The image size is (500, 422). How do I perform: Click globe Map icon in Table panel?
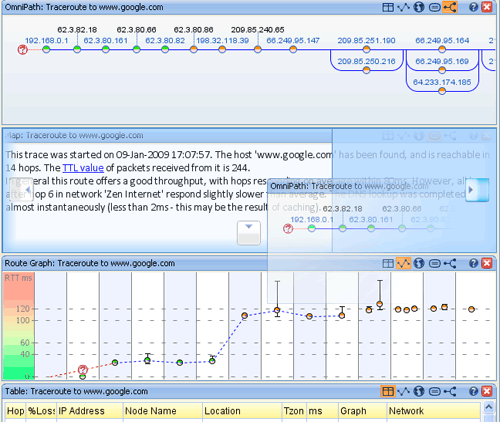[419, 391]
